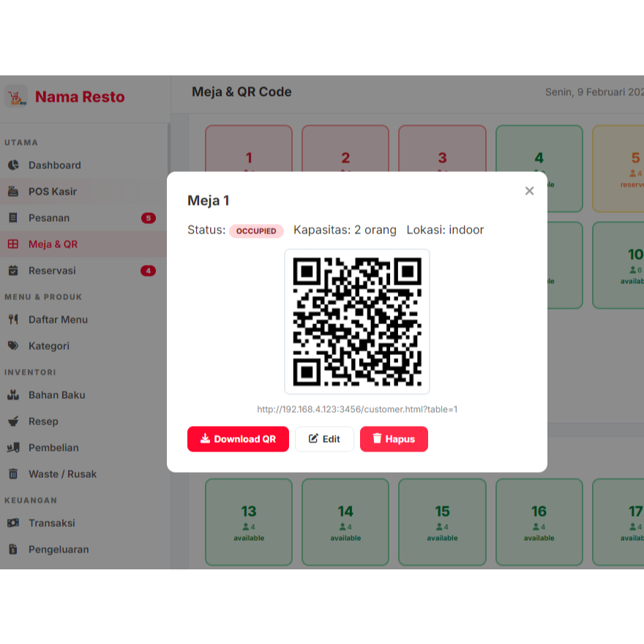Open Pembelian sidebar entry

pyautogui.click(x=83, y=447)
